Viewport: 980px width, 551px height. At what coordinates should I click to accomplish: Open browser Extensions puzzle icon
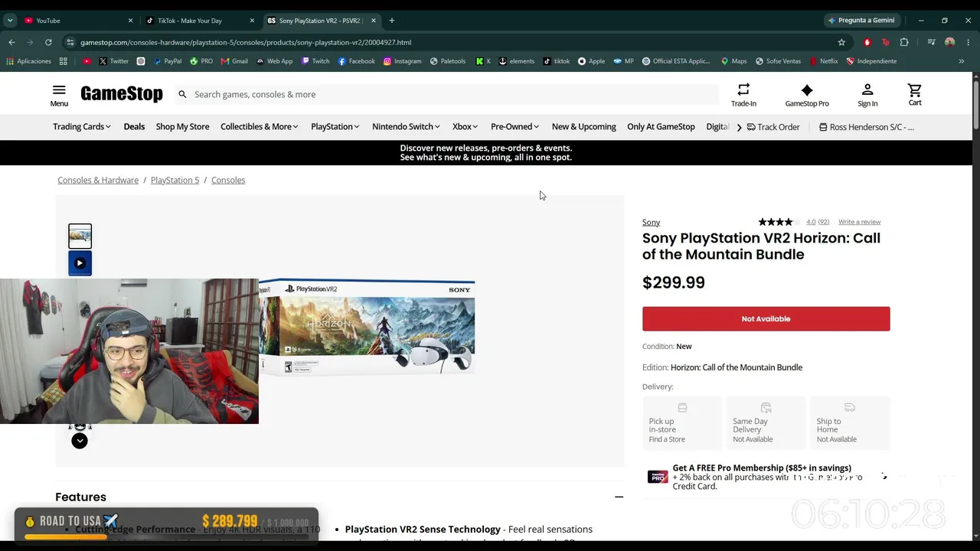[904, 42]
